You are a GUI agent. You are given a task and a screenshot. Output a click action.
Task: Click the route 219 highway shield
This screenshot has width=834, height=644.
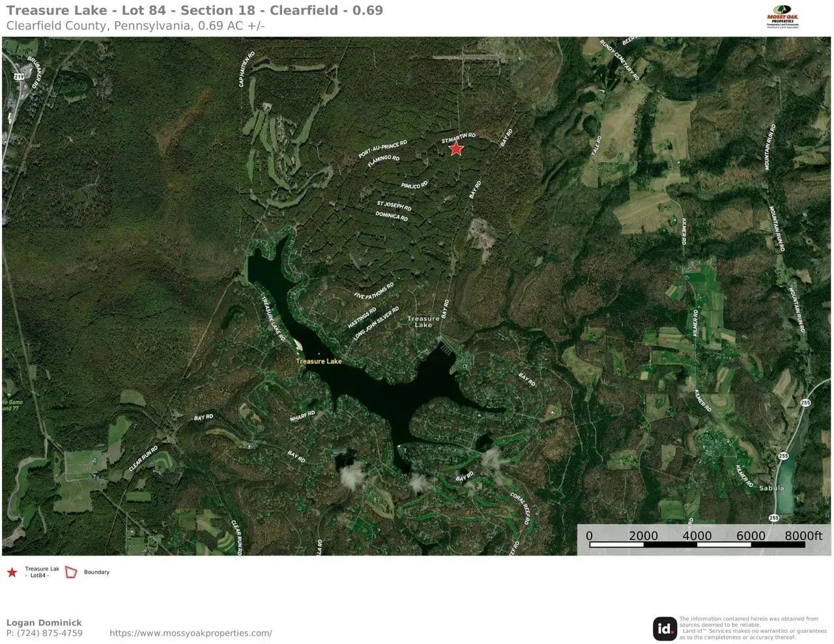point(18,77)
